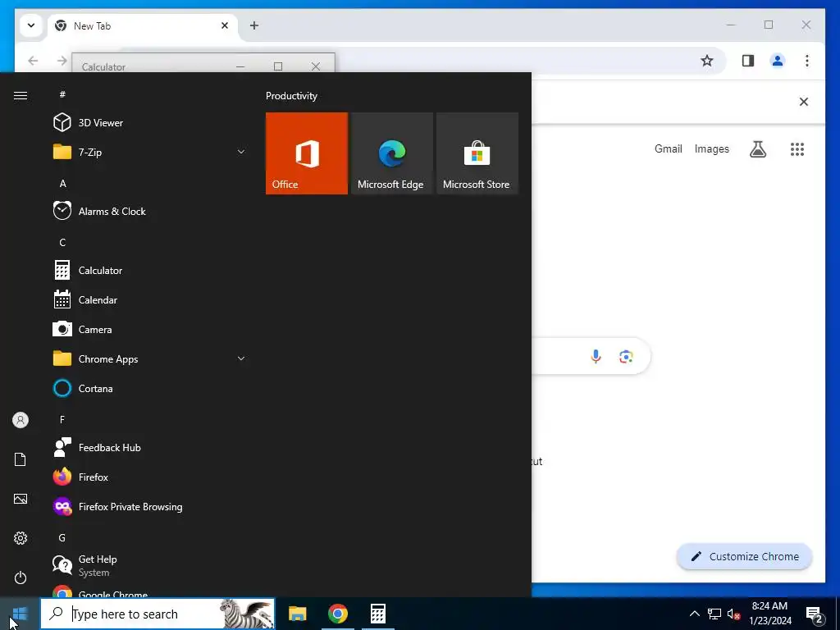The image size is (840, 630).
Task: Dismiss the Chrome banner with X
Action: point(804,102)
